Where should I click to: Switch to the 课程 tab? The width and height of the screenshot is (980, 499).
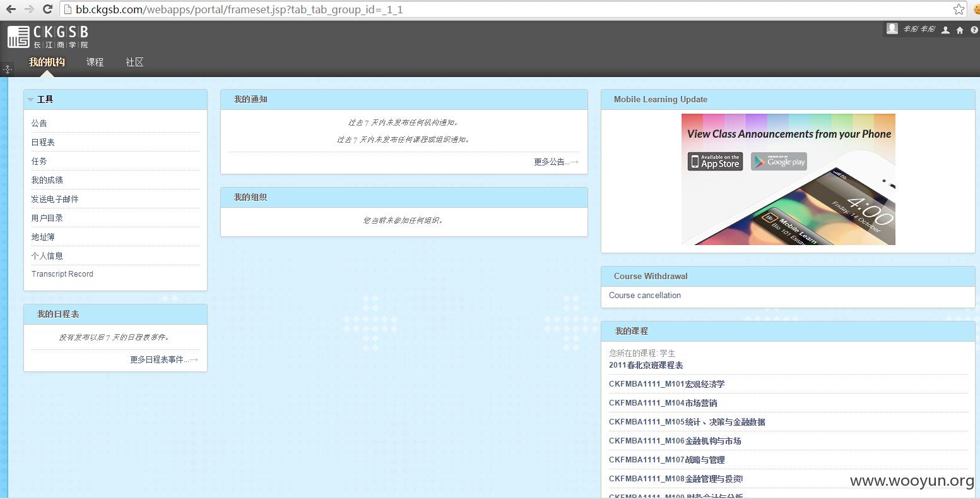95,62
